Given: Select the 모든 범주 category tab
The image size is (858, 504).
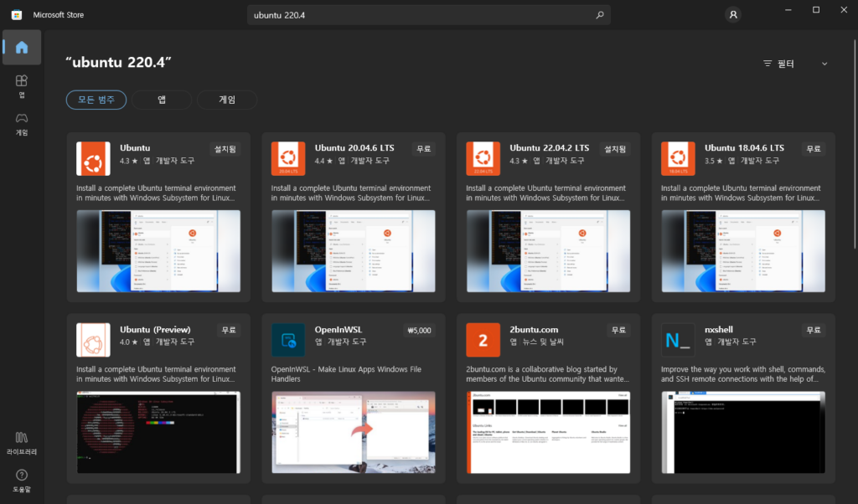Looking at the screenshot, I should [x=96, y=100].
